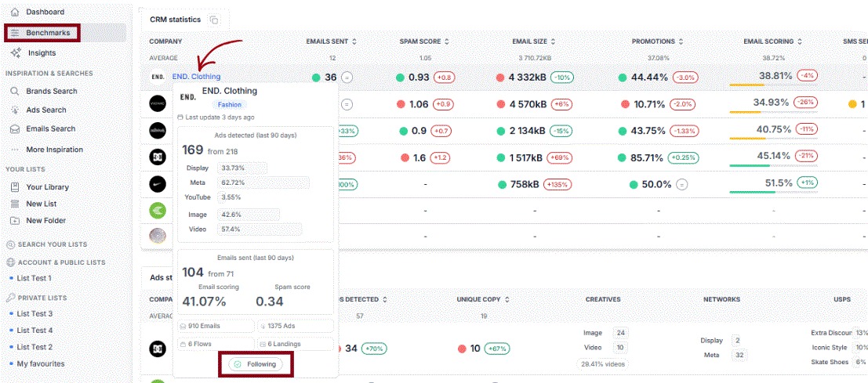Open List Test 4

[x=35, y=331]
